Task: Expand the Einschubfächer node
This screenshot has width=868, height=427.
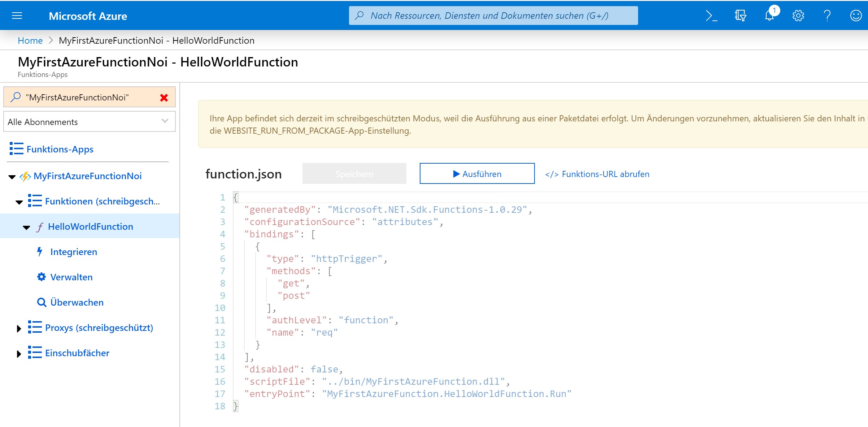Action: (x=19, y=354)
